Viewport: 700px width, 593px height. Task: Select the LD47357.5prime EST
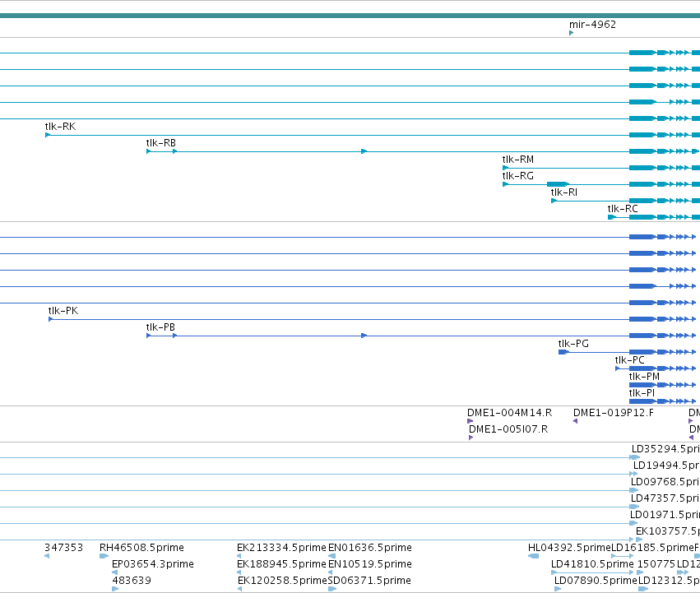pos(665,498)
